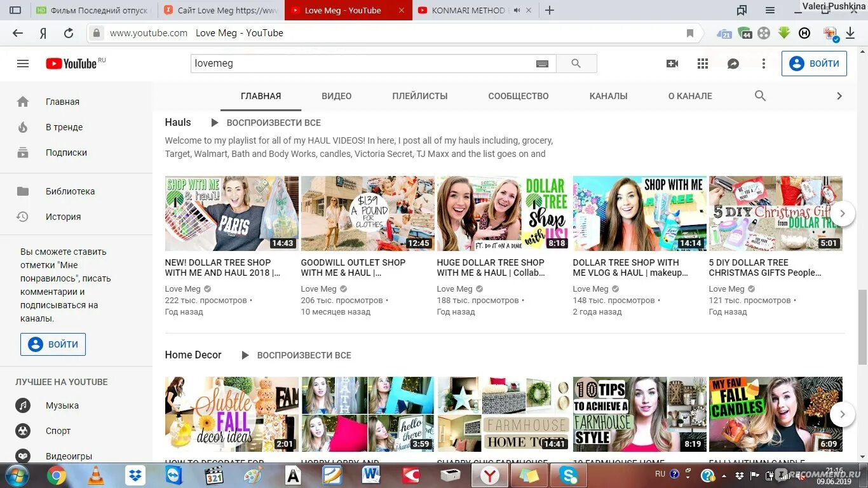868x488 pixels.
Task: Open 10 Tips Farmhouse Style thumbnail
Action: tap(640, 414)
